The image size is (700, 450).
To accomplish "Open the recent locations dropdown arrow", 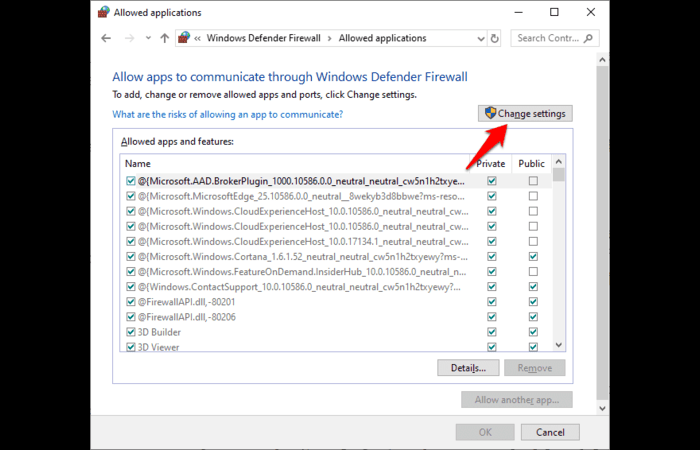I will click(x=149, y=38).
